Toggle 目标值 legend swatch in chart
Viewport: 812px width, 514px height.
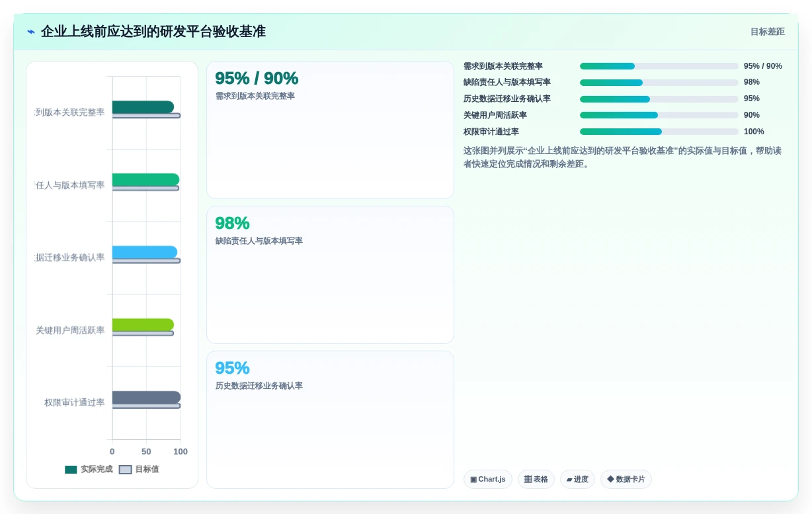126,470
